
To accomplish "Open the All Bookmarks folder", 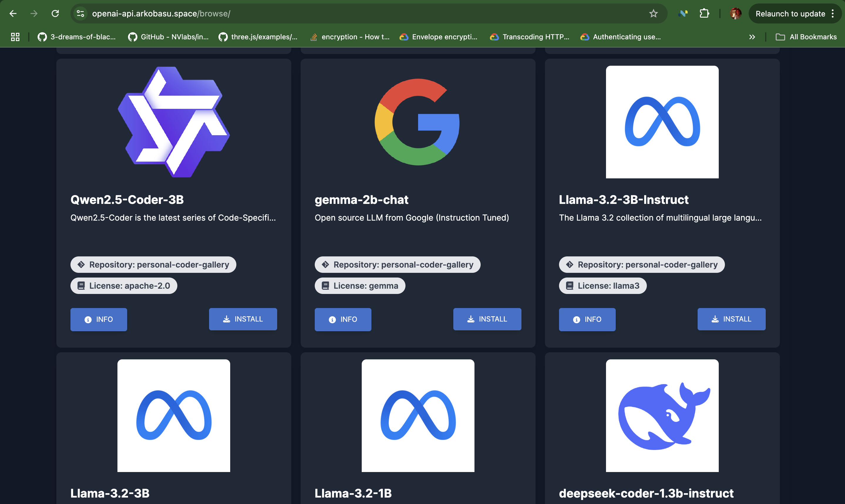I will tap(806, 37).
